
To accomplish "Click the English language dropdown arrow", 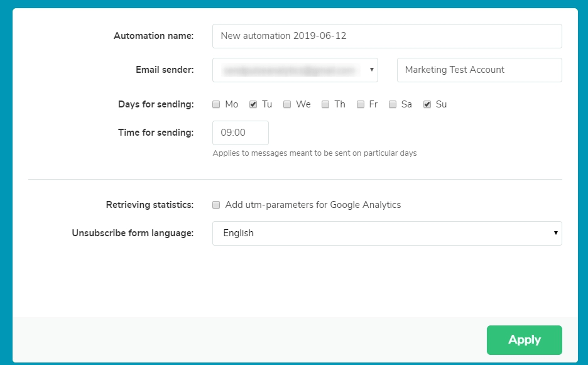I will coord(555,233).
